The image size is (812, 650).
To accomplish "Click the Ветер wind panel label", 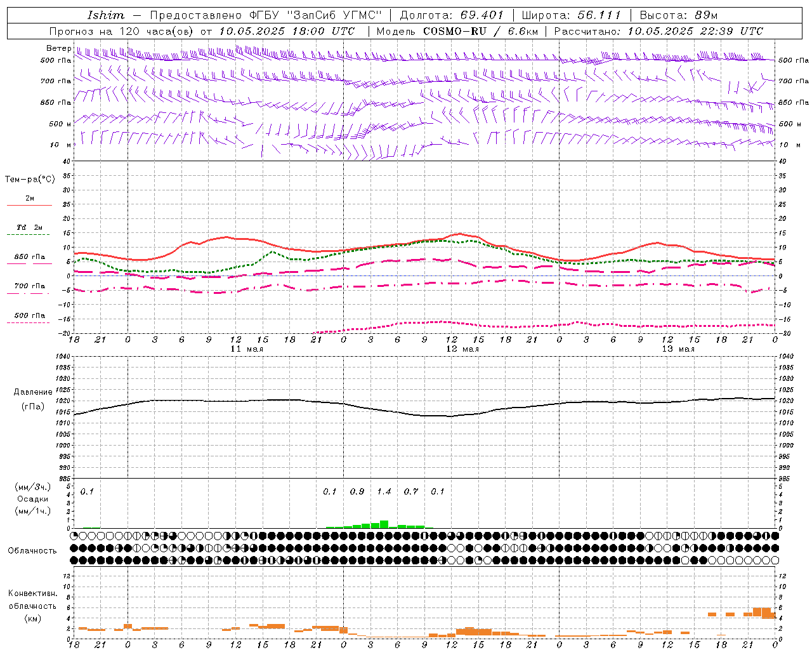I will [58, 48].
